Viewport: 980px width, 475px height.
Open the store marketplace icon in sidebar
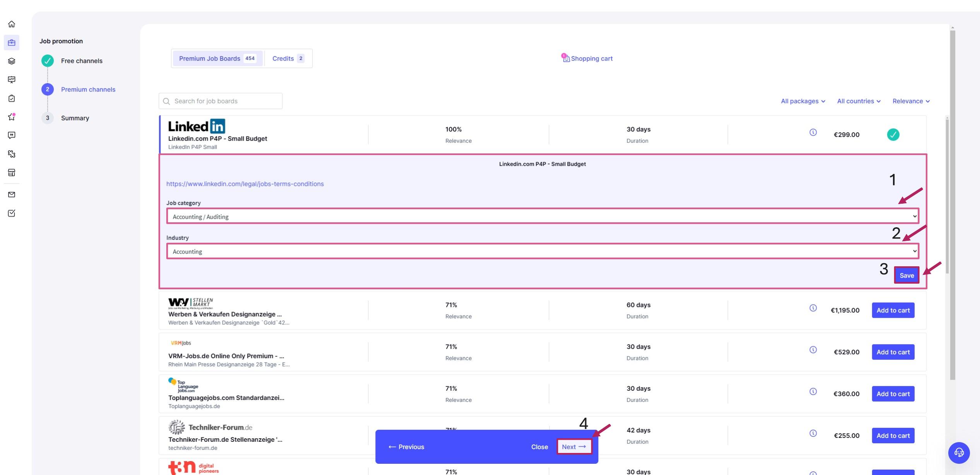(x=12, y=172)
